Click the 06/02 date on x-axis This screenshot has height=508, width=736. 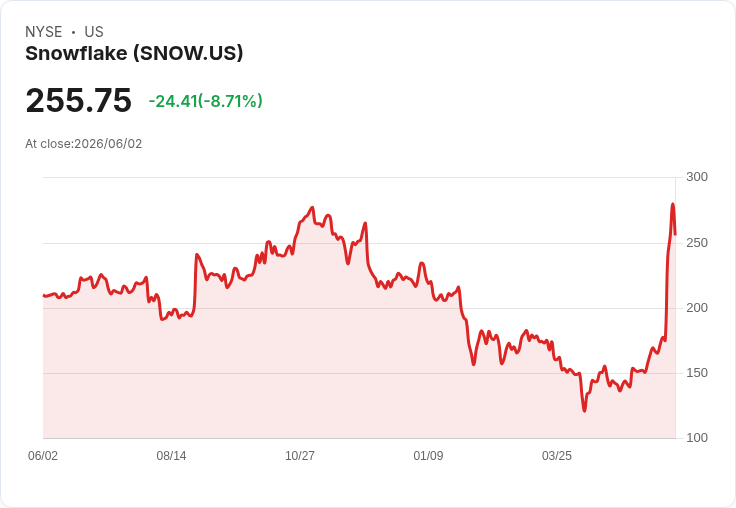pyautogui.click(x=43, y=455)
